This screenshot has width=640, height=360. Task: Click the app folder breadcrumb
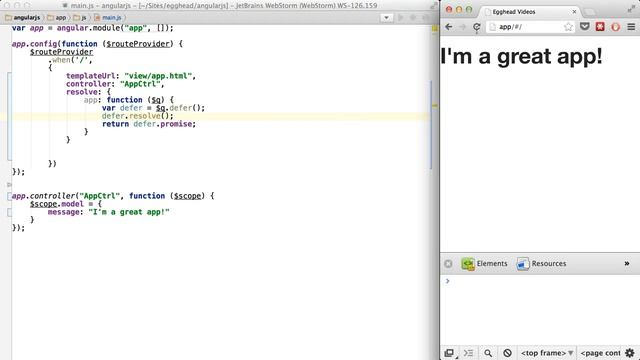(57, 18)
